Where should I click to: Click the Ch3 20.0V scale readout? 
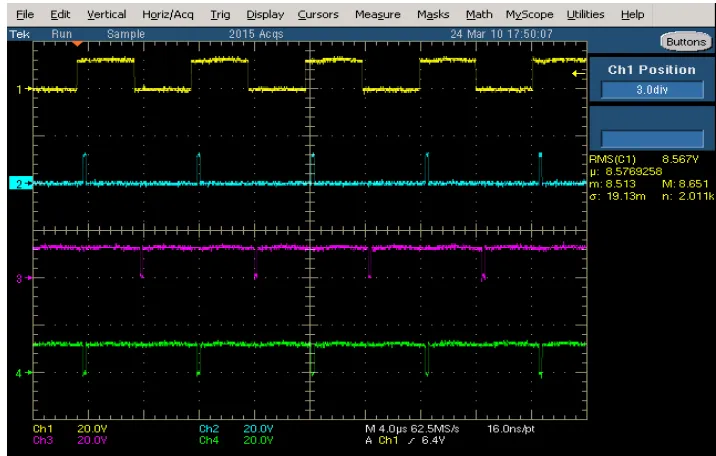(x=70, y=440)
